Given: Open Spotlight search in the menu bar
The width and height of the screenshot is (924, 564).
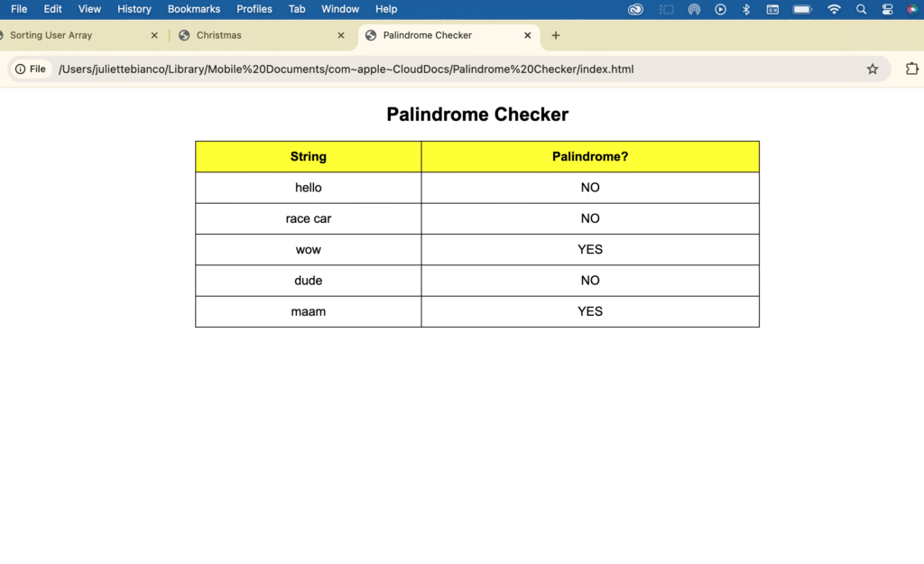Looking at the screenshot, I should point(861,9).
